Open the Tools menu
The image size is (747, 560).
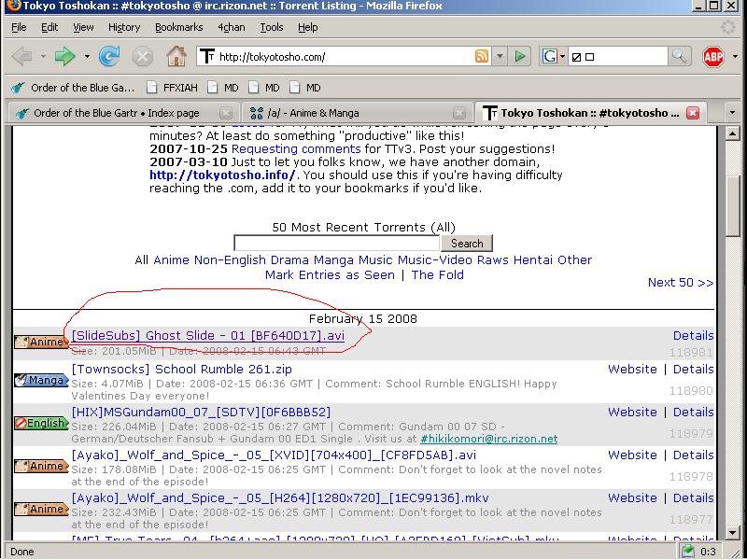coord(272,27)
